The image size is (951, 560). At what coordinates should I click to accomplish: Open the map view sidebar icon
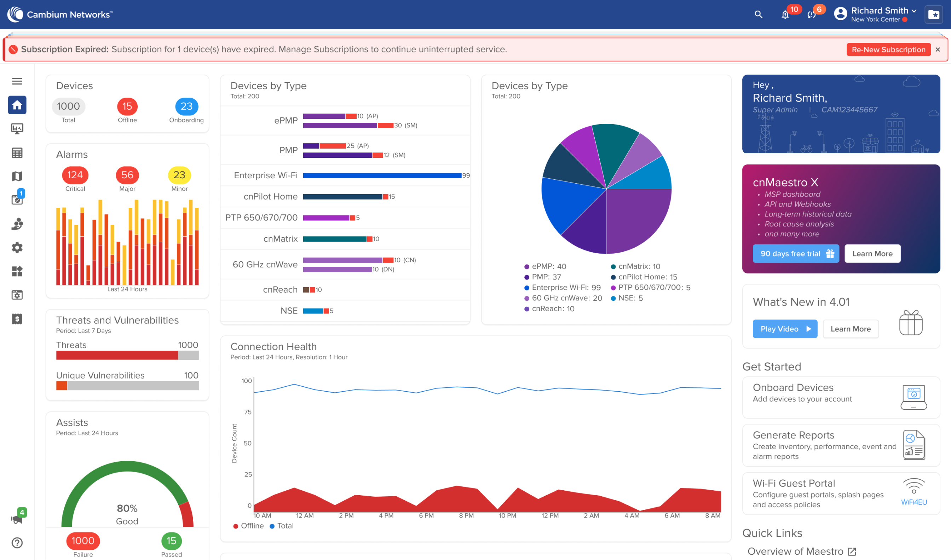17,176
